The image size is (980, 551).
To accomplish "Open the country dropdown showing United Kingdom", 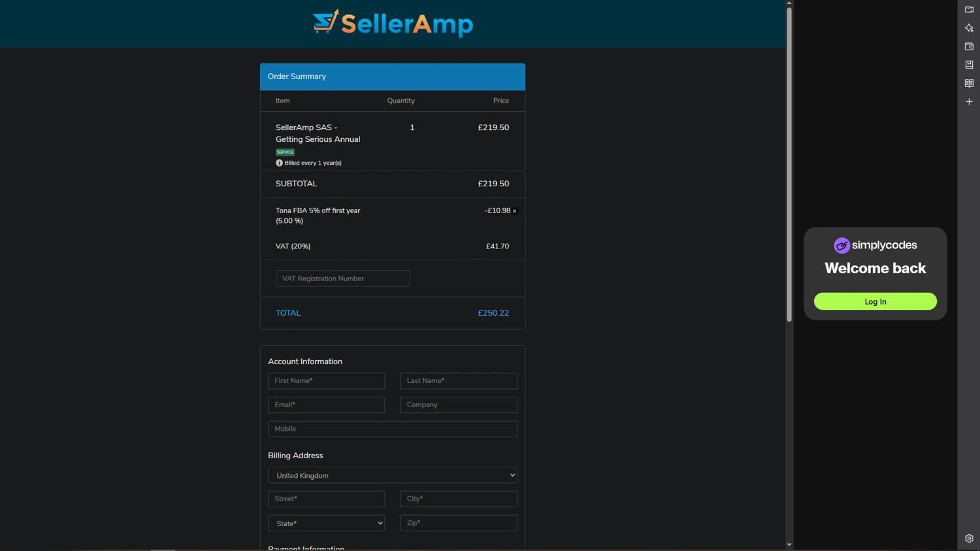I will tap(393, 475).
